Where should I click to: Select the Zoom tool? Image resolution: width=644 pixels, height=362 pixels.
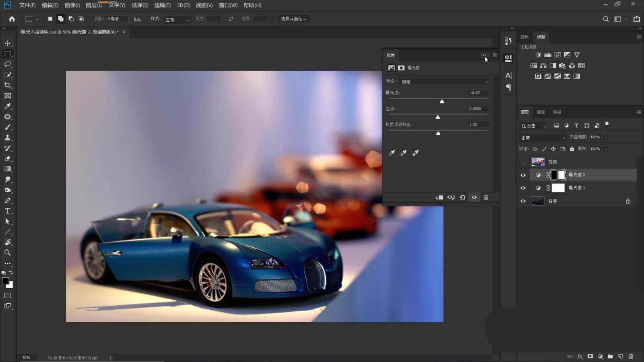click(8, 253)
